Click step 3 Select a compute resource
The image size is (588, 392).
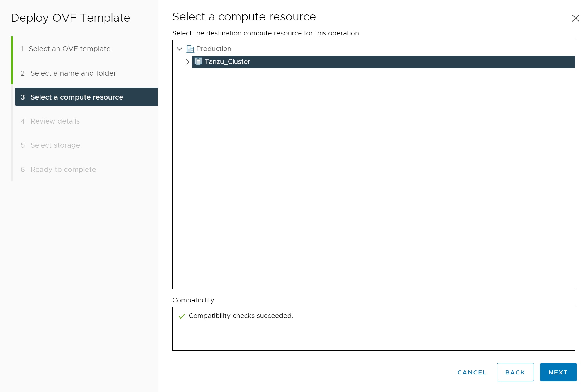click(x=77, y=97)
